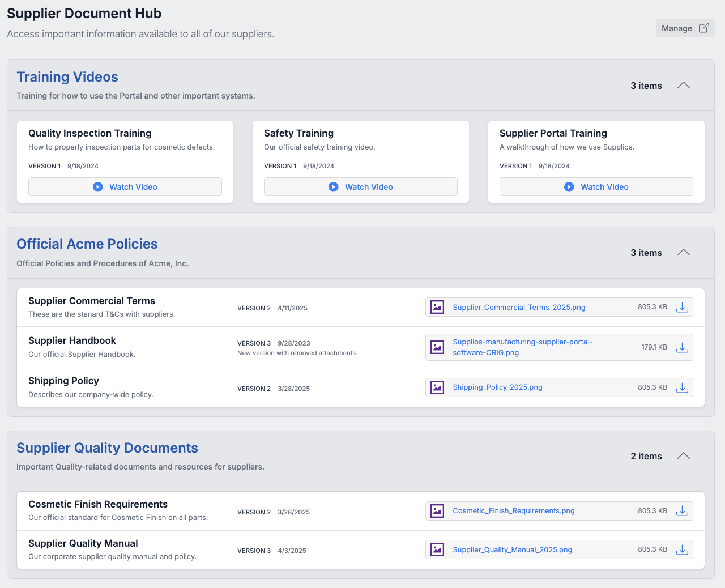Image resolution: width=725 pixels, height=588 pixels.
Task: Click the play icon on Safety Training video
Action: [333, 186]
